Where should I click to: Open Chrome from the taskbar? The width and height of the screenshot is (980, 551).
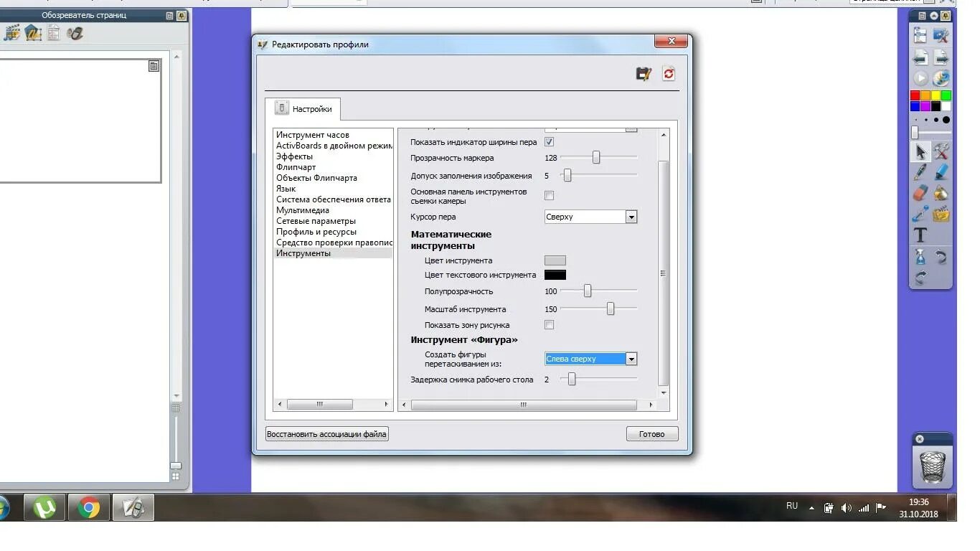pos(89,508)
